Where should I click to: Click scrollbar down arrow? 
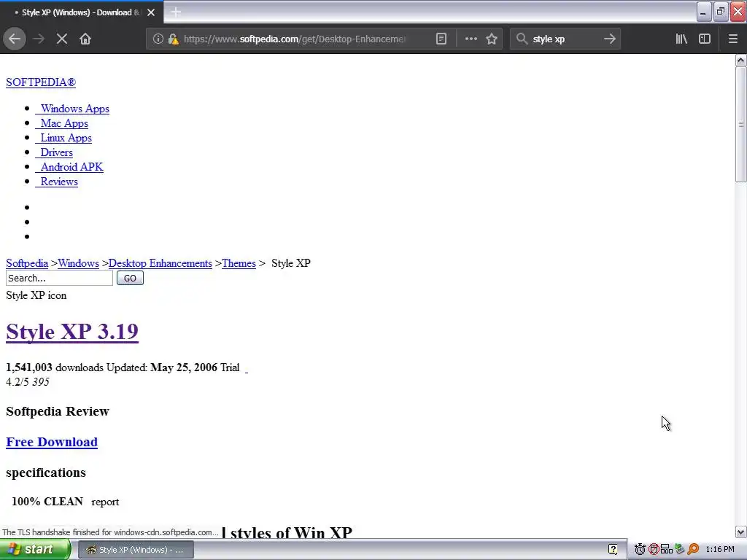[x=740, y=532]
